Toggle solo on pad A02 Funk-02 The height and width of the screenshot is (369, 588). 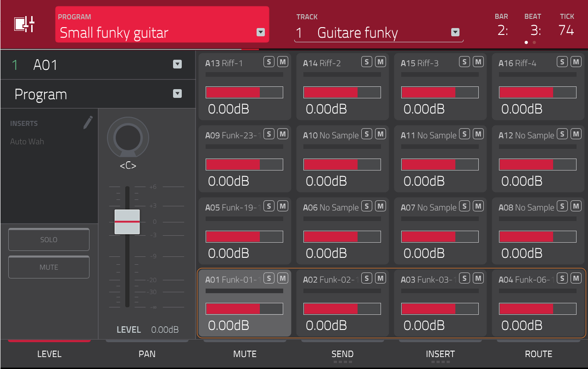coord(367,278)
